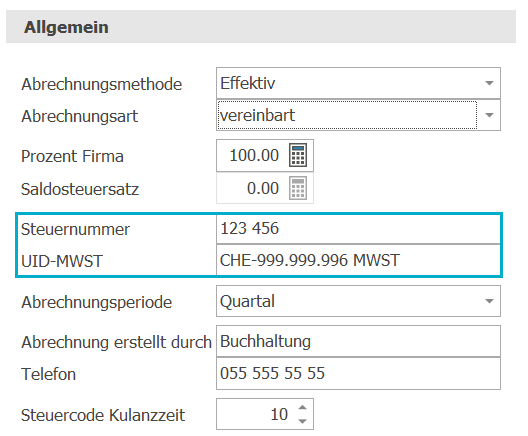Viewport: 528px width, 436px height.
Task: Click the Telefon label
Action: (48, 374)
